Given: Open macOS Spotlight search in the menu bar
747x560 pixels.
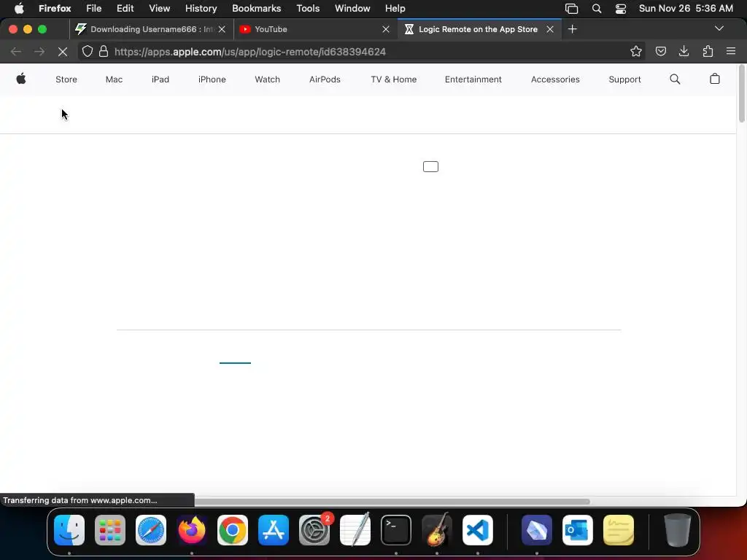Looking at the screenshot, I should point(597,9).
